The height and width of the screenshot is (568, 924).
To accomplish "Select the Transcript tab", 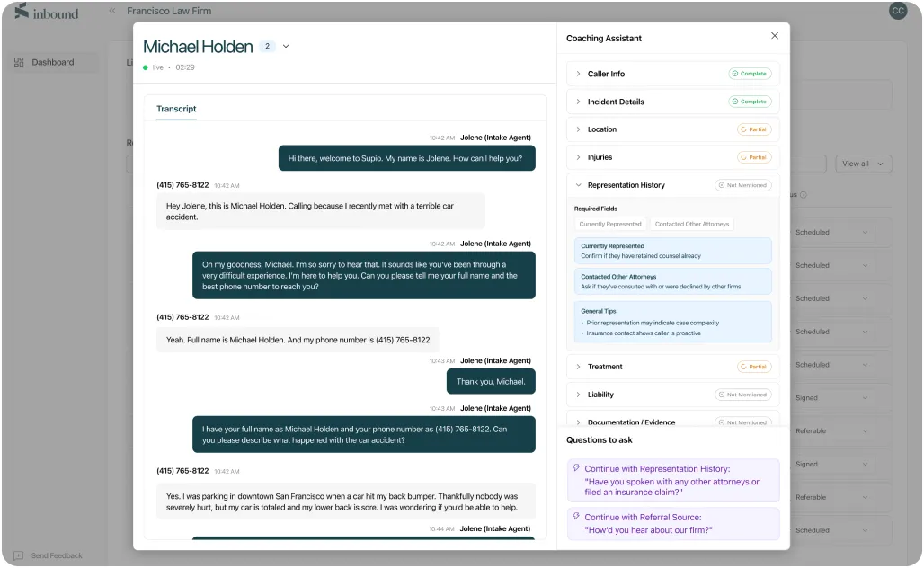I will point(176,109).
